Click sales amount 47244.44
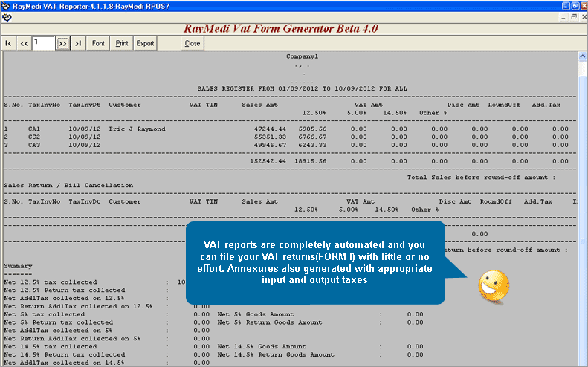 click(x=270, y=129)
